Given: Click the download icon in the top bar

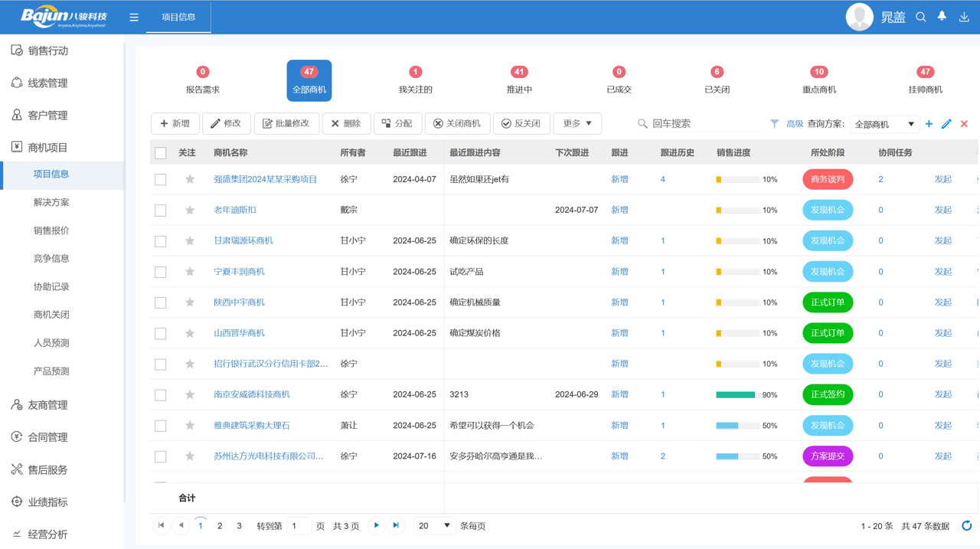Looking at the screenshot, I should (x=964, y=16).
